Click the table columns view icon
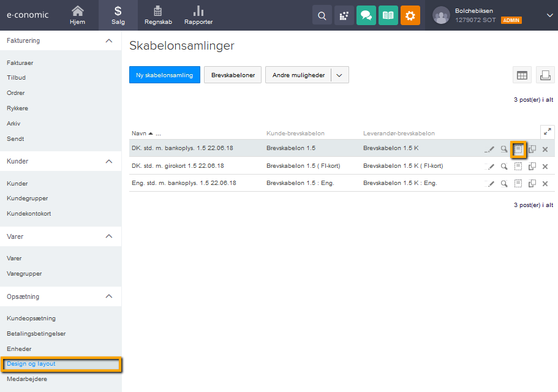The height and width of the screenshot is (392, 558). pos(522,75)
